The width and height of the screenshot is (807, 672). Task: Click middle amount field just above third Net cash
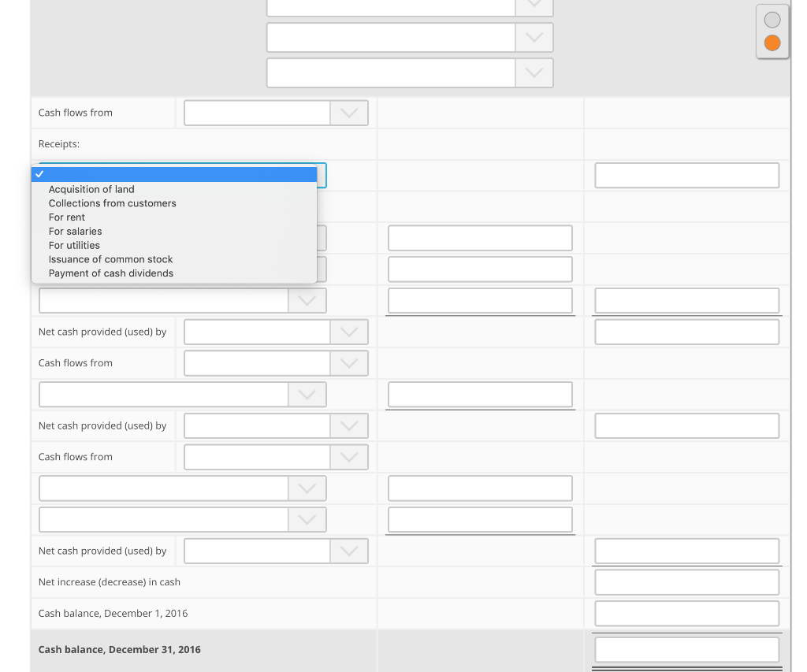[x=480, y=520]
